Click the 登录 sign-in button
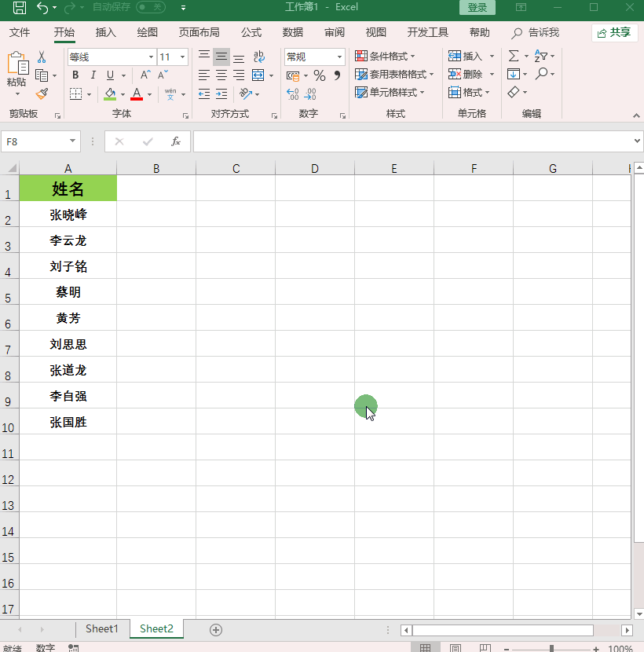Viewport: 644px width, 652px height. tap(477, 7)
